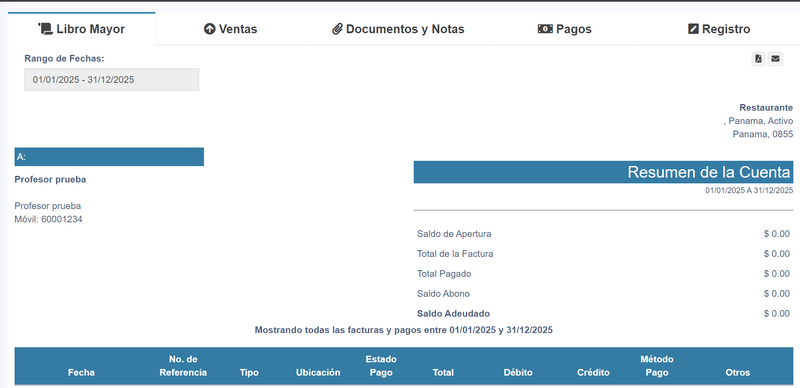Click the Resumen de la Cuenta heading
The height and width of the screenshot is (388, 800).
coord(709,172)
